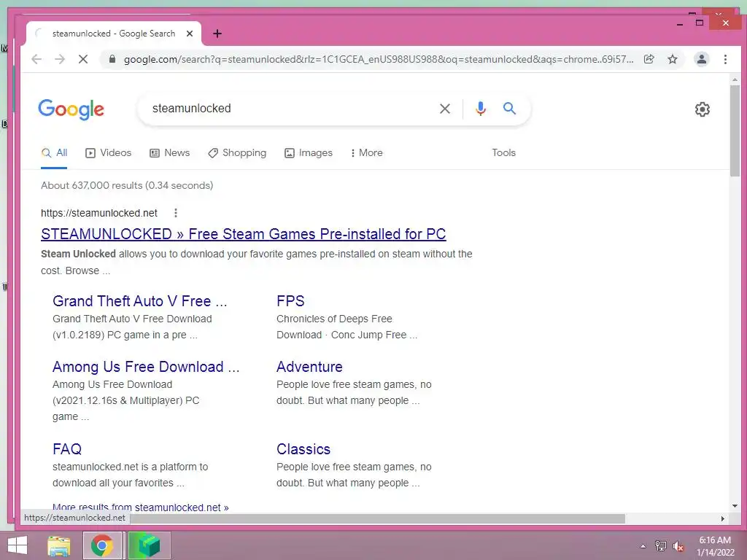Start voice search with the microphone icon

click(x=481, y=109)
